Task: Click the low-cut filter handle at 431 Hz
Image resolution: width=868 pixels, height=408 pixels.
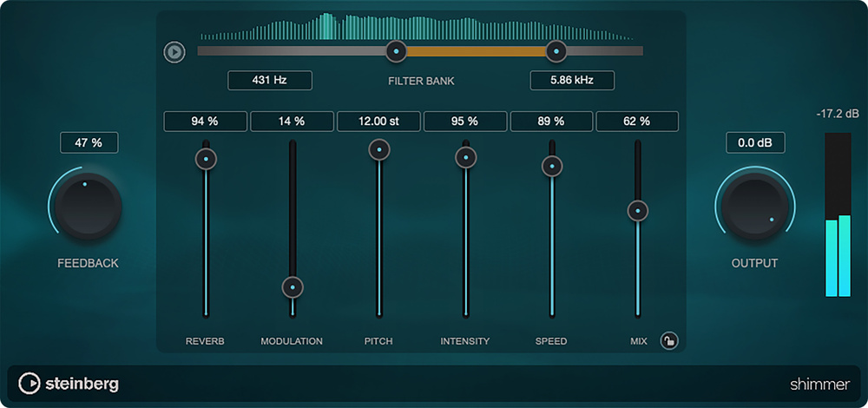Action: 396,51
